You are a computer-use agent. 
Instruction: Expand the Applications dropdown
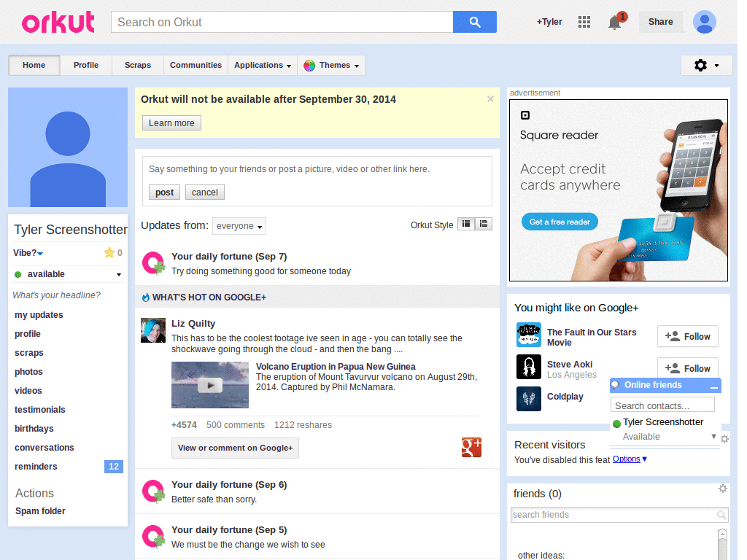263,65
